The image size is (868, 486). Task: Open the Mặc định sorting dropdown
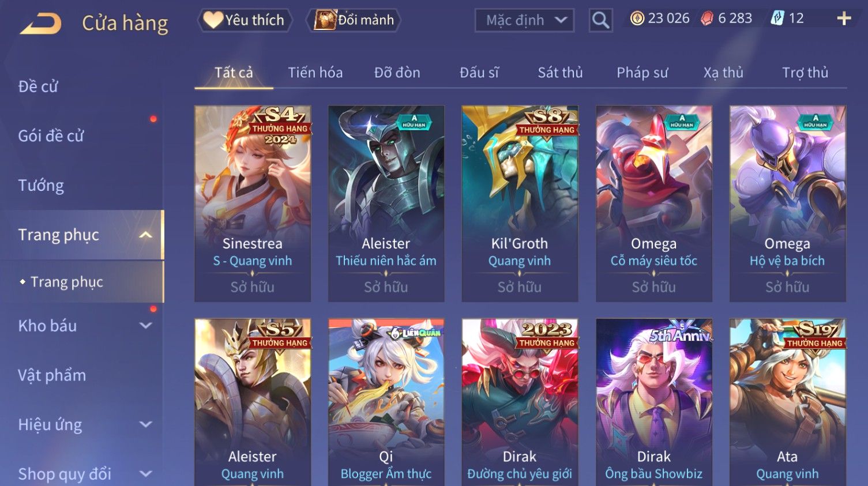pos(524,20)
